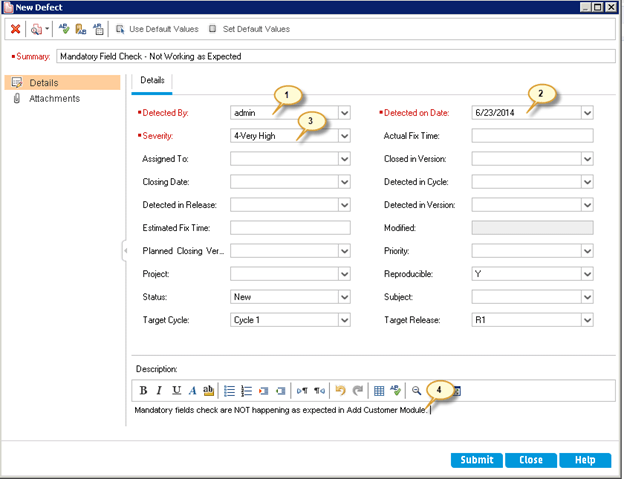This screenshot has height=479, width=624.
Task: Insert a table using the grid icon
Action: (x=378, y=391)
